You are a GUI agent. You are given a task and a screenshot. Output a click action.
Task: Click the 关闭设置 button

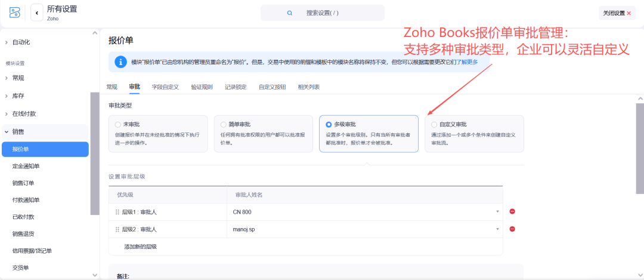[617, 13]
